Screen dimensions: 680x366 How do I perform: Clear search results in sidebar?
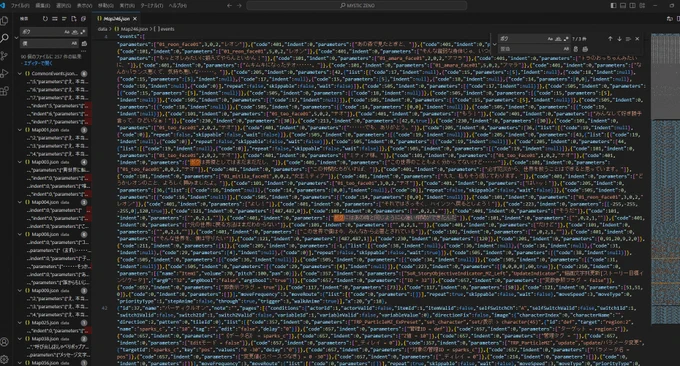pos(55,19)
